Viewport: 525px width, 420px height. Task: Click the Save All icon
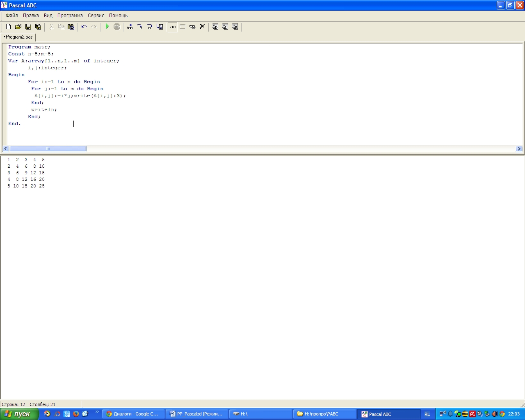(x=38, y=27)
